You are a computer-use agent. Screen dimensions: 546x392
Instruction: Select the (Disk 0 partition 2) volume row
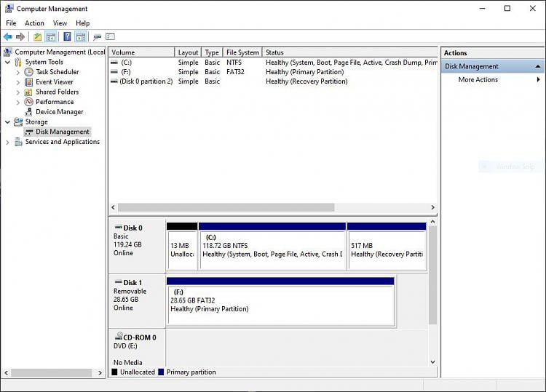[x=273, y=81]
